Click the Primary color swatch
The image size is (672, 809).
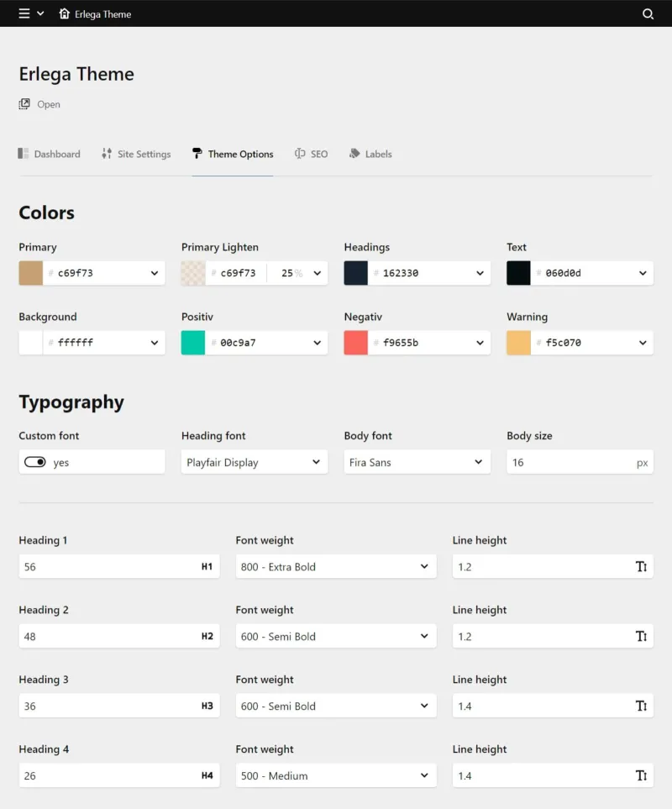[x=30, y=273]
